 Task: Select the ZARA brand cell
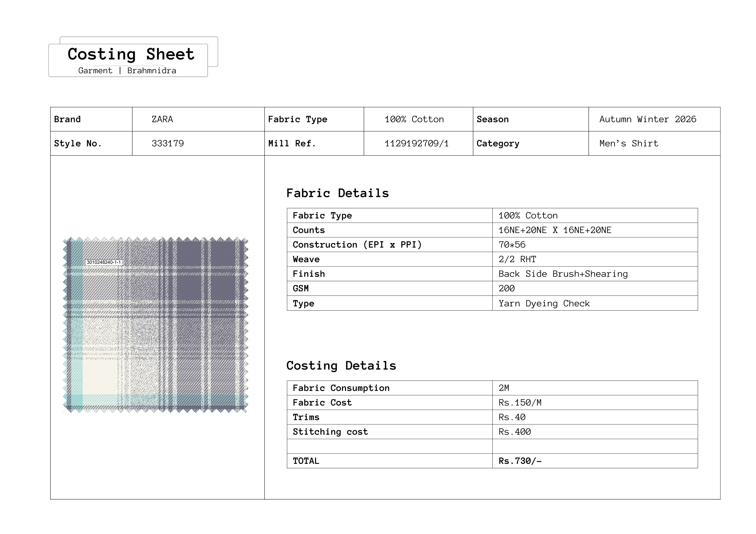[162, 119]
